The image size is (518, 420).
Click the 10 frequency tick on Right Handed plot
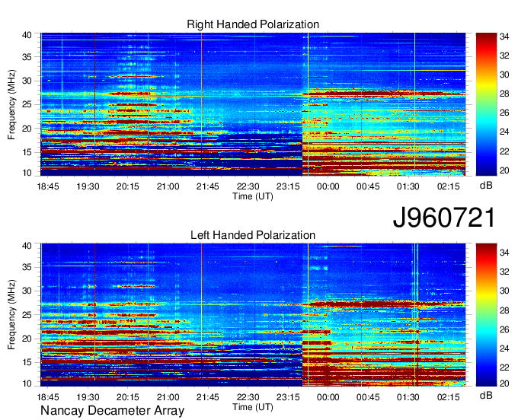27,173
